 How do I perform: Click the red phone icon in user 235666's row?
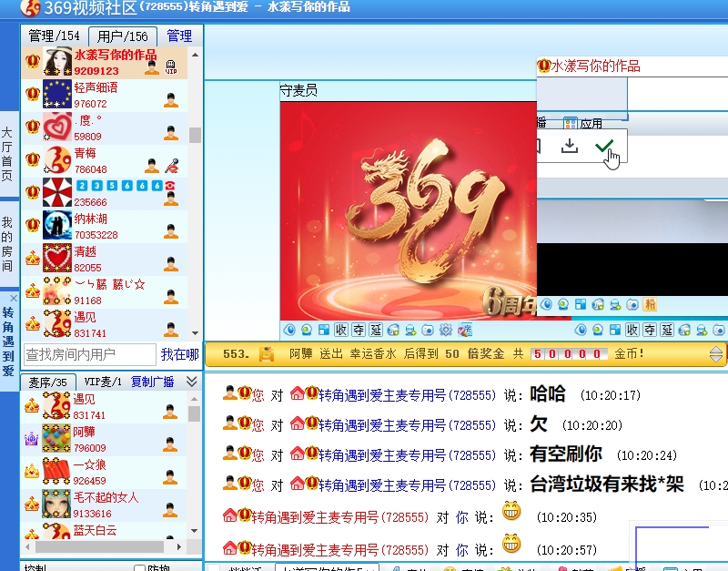tap(170, 186)
